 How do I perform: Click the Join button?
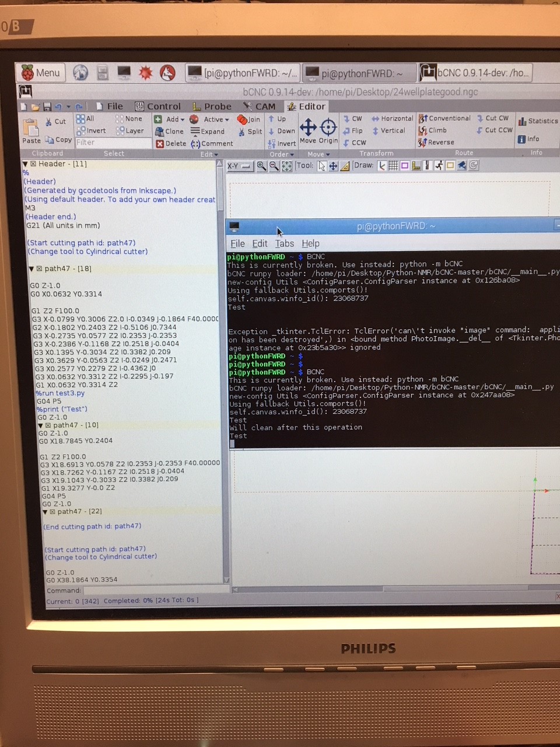click(249, 119)
